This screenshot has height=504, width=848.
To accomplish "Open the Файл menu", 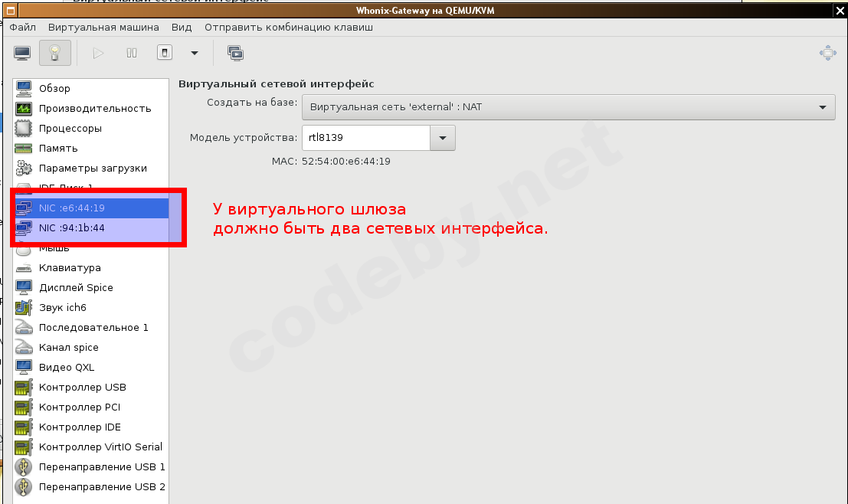I will click(22, 27).
